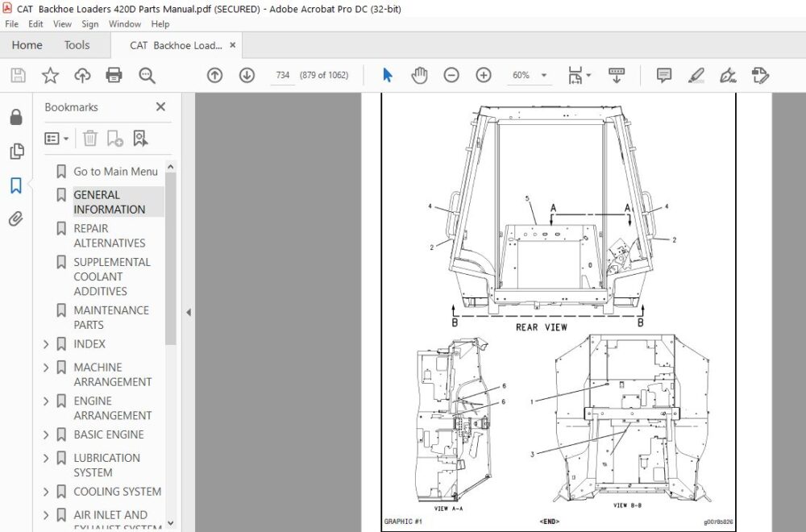This screenshot has height=532, width=806.
Task: Print the parts manual
Action: click(x=114, y=75)
